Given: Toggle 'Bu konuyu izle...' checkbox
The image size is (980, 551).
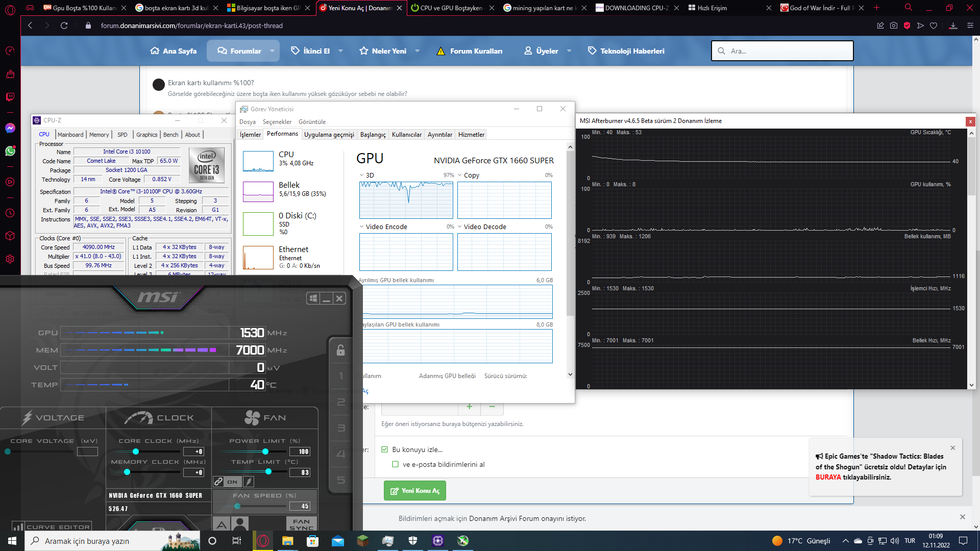Looking at the screenshot, I should [x=385, y=449].
